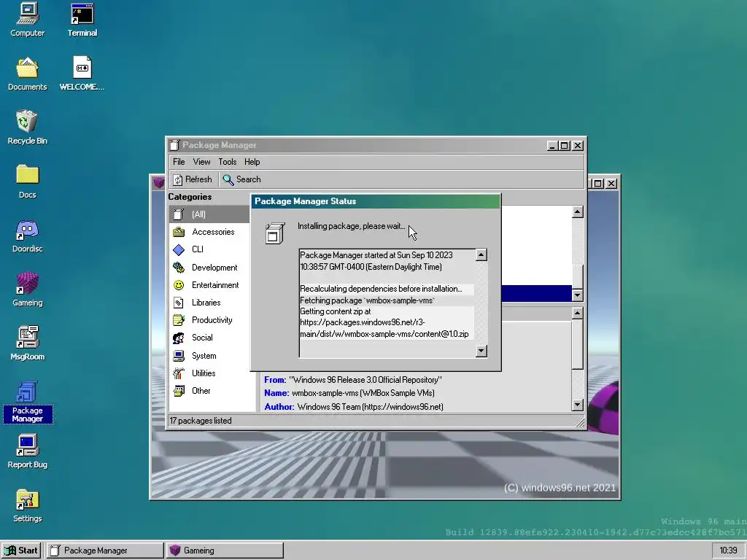Viewport: 747px width, 560px height.
Task: Open the Report Bug desktop shortcut
Action: pyautogui.click(x=27, y=451)
